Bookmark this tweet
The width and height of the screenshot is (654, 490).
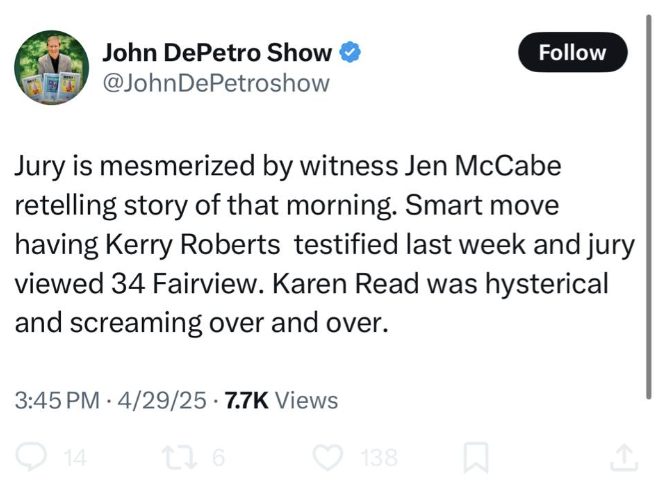pyautogui.click(x=476, y=458)
